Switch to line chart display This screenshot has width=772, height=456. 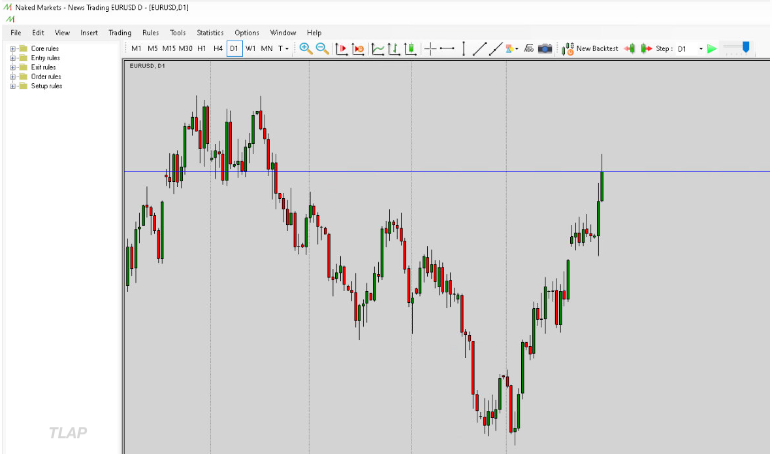(x=378, y=49)
